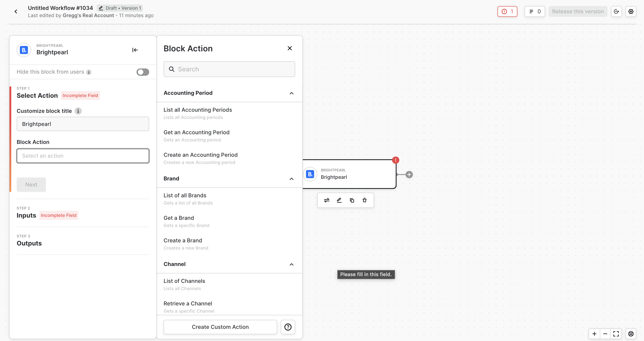Open workflow settings gear icon
This screenshot has height=341, width=644.
tap(631, 11)
